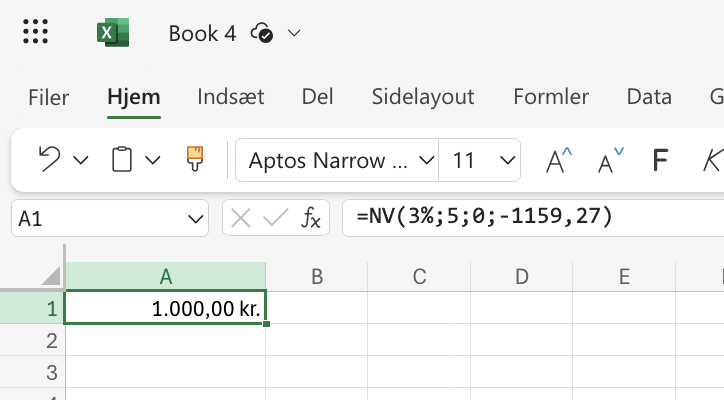Click the cloud saved status icon
Viewport: 724px width, 400px height.
262,33
